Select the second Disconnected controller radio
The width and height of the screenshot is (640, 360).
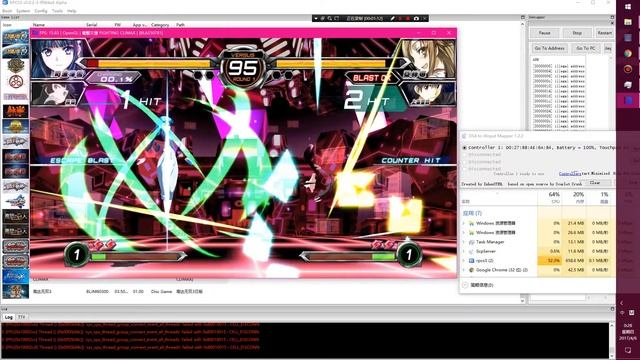coord(464,155)
